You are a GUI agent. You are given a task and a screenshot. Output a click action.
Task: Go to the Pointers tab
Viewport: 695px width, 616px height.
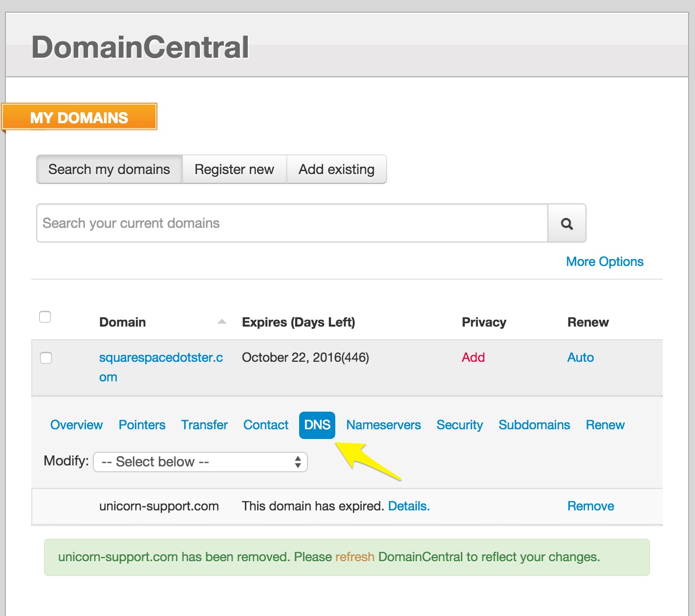click(142, 425)
